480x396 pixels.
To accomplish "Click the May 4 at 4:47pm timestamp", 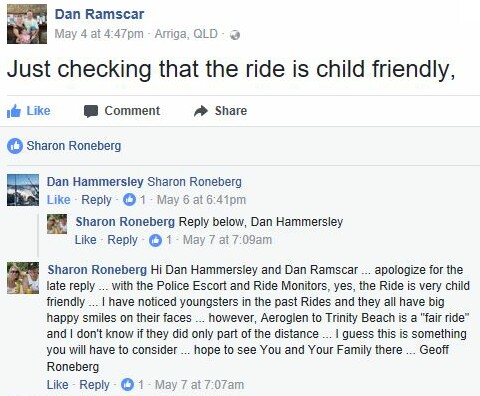I will click(99, 34).
